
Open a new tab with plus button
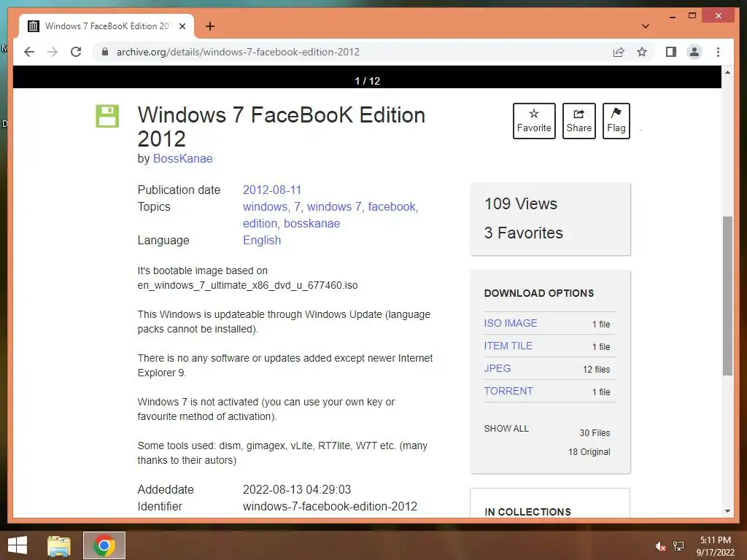[210, 26]
